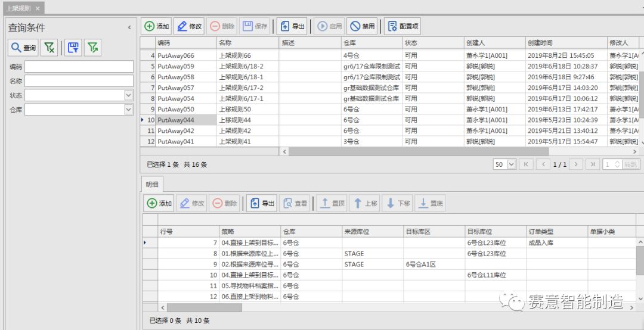Move the detail row down with 下移

398,203
